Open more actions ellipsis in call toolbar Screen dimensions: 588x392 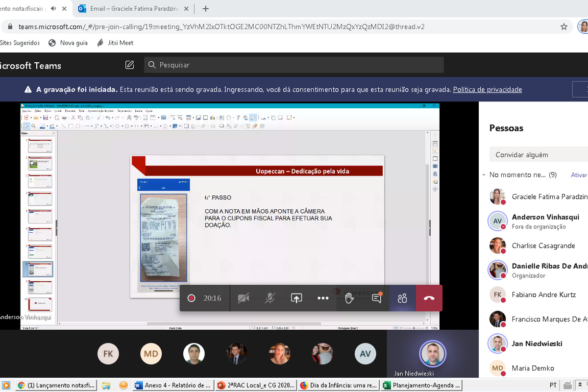pyautogui.click(x=323, y=298)
